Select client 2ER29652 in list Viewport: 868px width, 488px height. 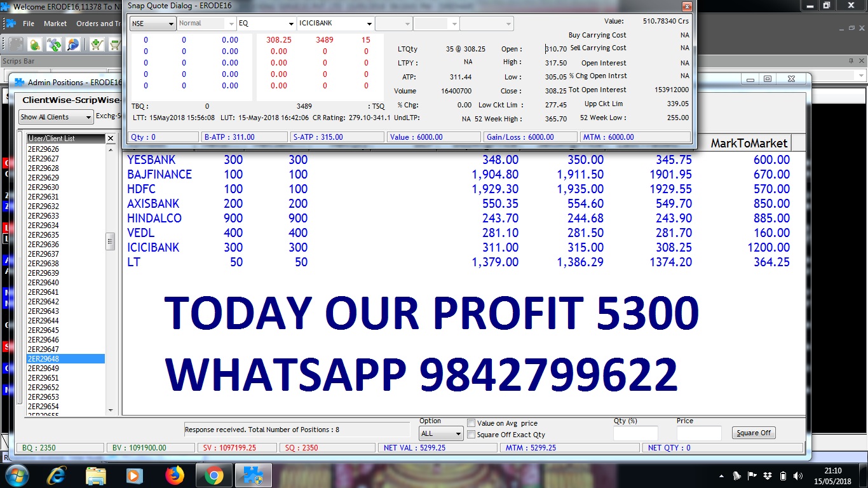(x=65, y=388)
